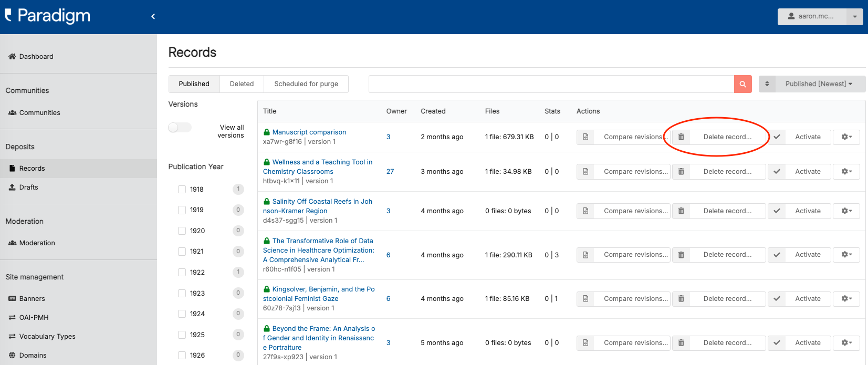Click checkmark icon for Salinity record Activate
Image resolution: width=868 pixels, height=365 pixels.
(777, 211)
